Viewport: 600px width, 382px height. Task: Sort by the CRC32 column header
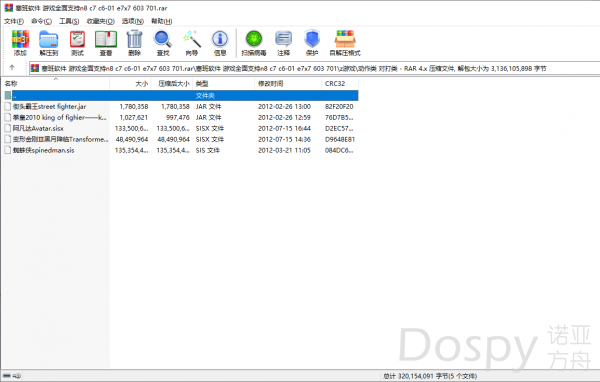point(340,83)
